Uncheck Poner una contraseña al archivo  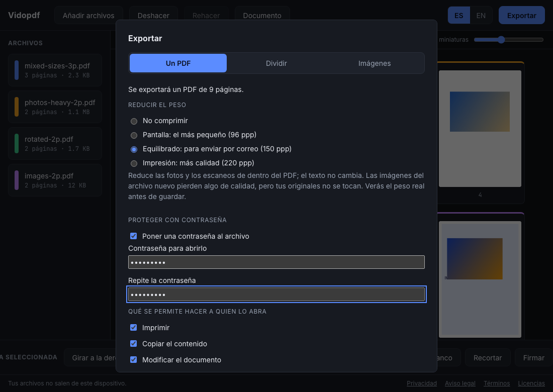coord(133,236)
